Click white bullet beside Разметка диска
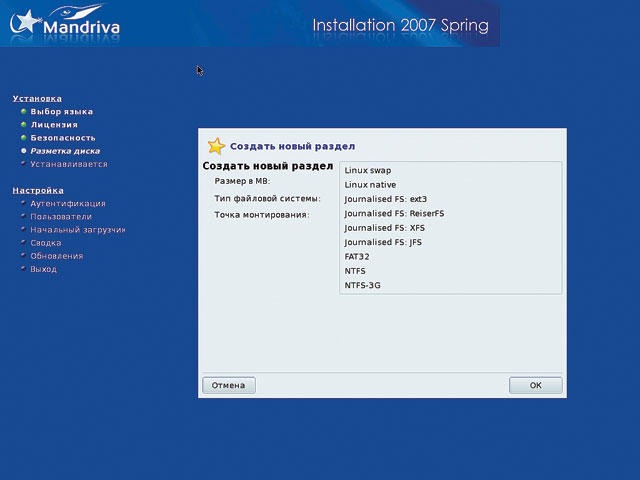This screenshot has width=640, height=480. pos(24,151)
